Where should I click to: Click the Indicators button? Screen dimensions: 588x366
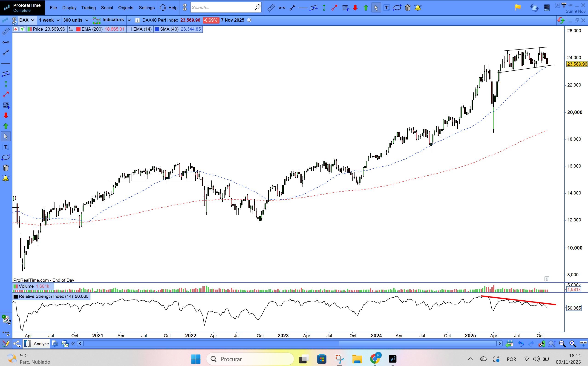point(108,20)
